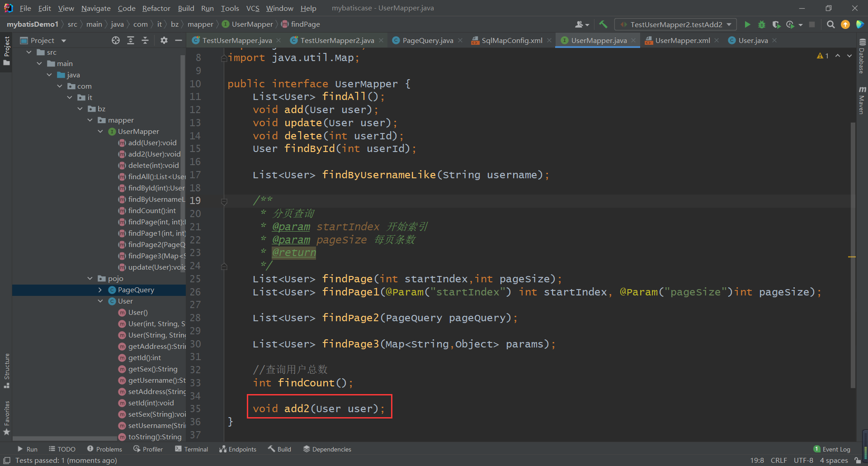Collapse all nodes in Project panel

145,40
